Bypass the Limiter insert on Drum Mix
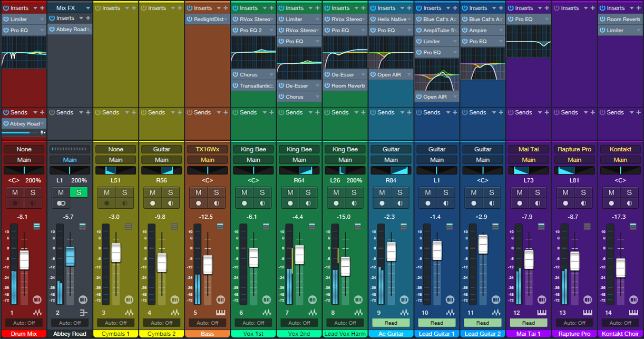 tap(6, 19)
